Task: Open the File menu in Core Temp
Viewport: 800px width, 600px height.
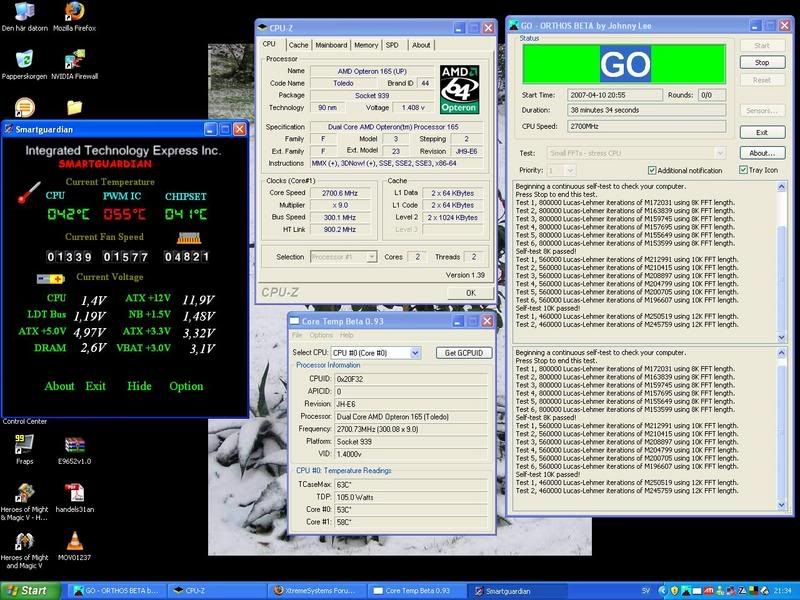Action: coord(297,335)
